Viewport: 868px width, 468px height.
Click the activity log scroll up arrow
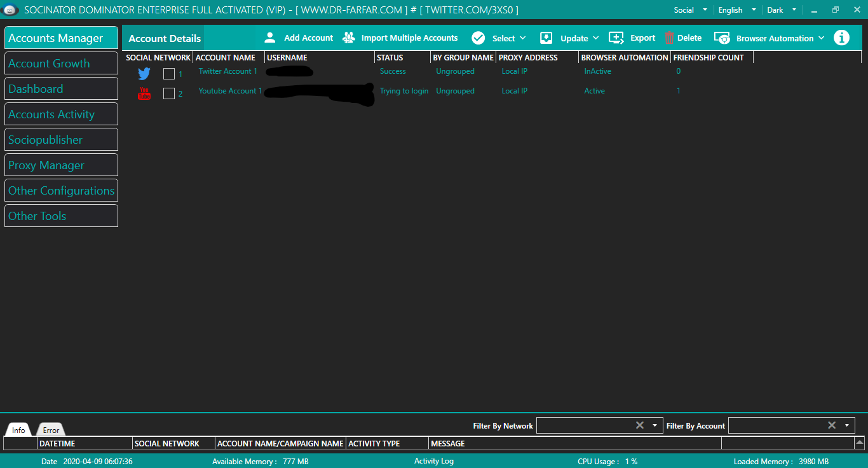coord(859,443)
